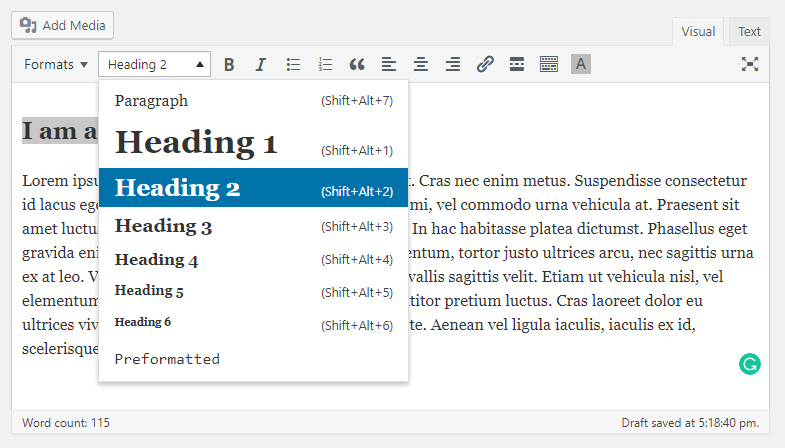Screen dimensions: 785x448
Task: Align text center
Action: click(x=421, y=65)
